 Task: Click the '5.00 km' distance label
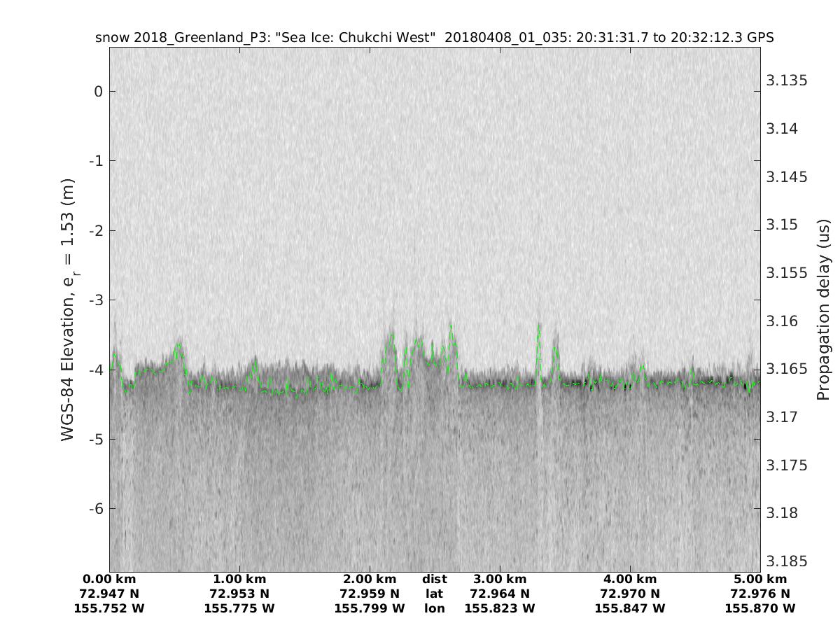760,579
